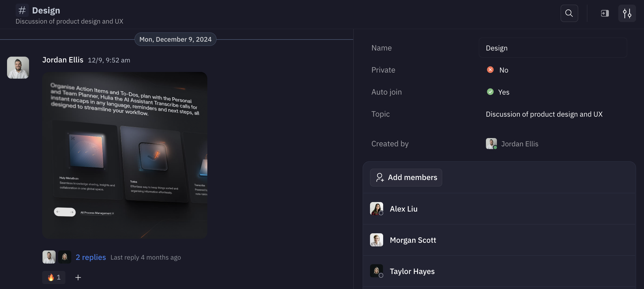Click the message timestamp 12/9, 9:52 am

pos(109,60)
